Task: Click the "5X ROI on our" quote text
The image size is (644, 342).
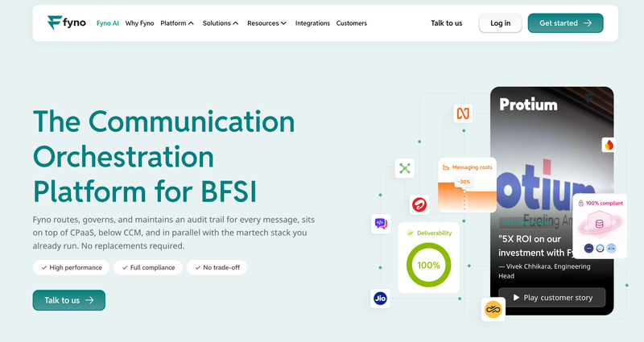Action: point(530,239)
